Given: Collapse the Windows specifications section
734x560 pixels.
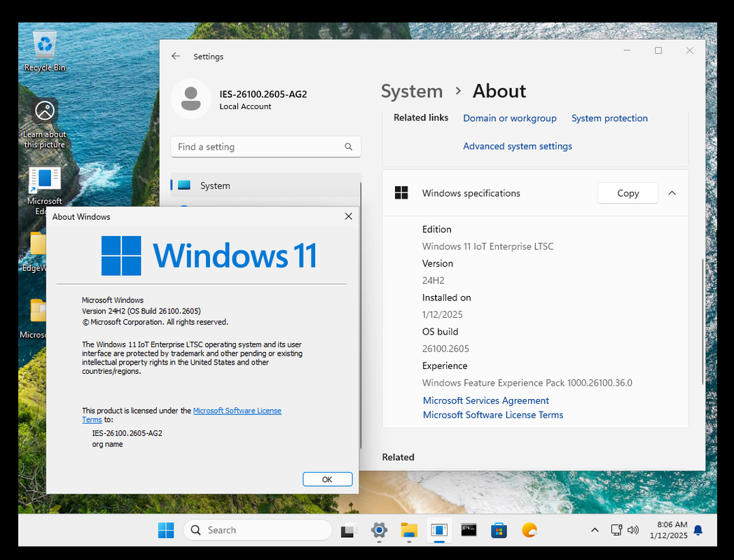Looking at the screenshot, I should pyautogui.click(x=672, y=193).
